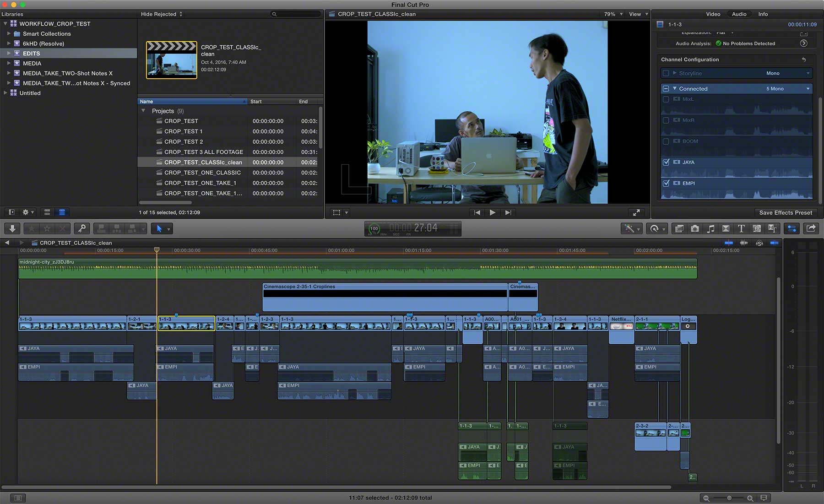Select the Untitled library
Image resolution: width=824 pixels, height=504 pixels.
coord(69,93)
